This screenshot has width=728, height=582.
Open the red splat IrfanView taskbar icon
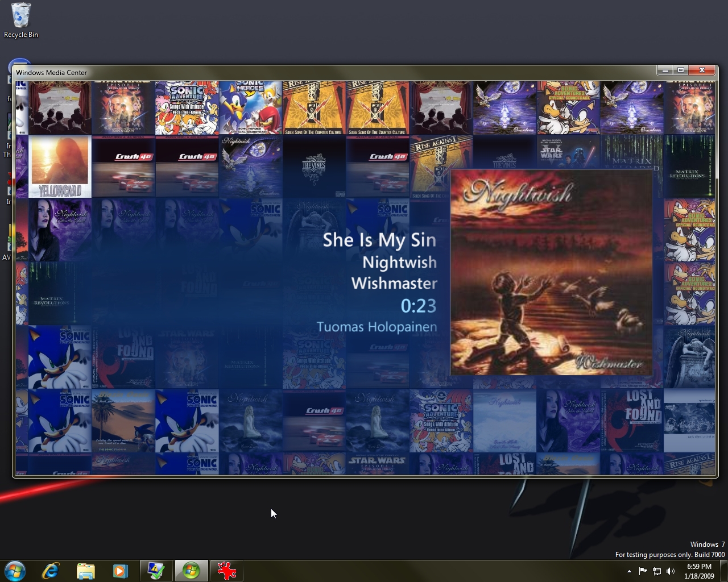pyautogui.click(x=226, y=571)
